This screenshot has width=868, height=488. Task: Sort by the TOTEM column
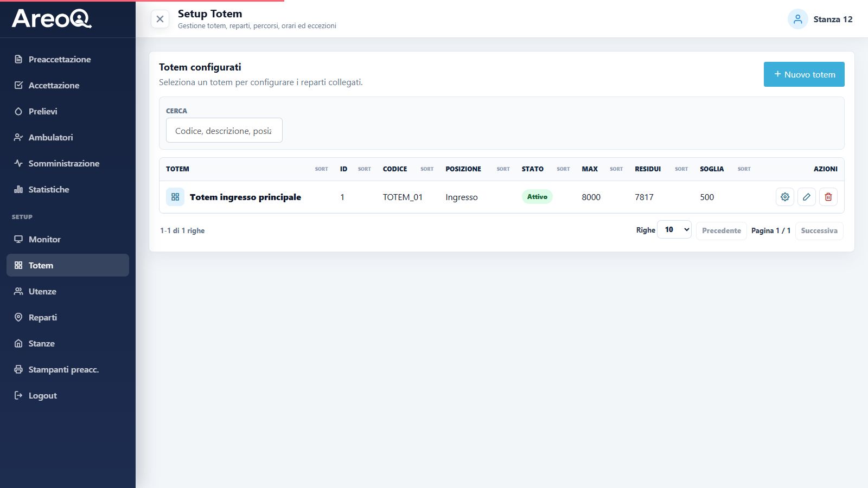click(x=322, y=169)
